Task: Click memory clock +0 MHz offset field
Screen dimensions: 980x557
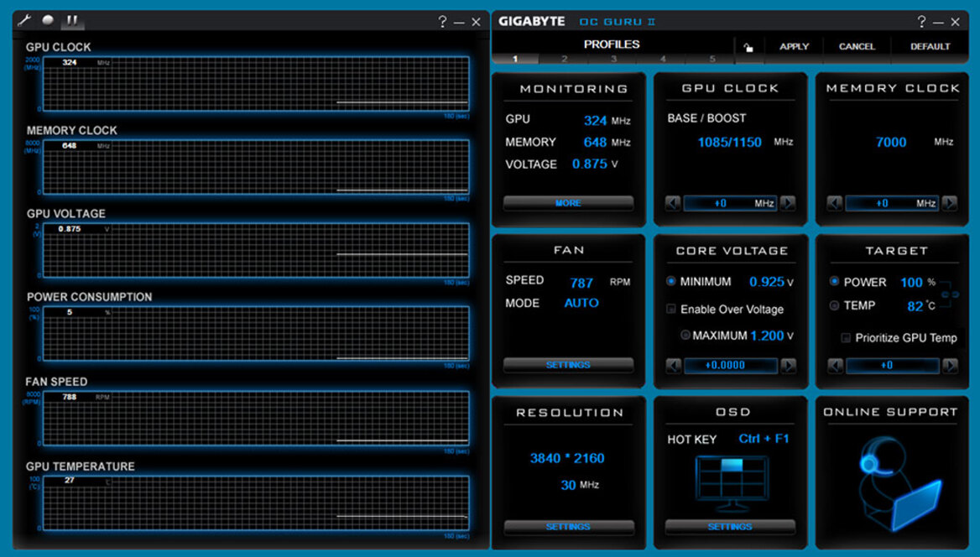Action: (892, 203)
